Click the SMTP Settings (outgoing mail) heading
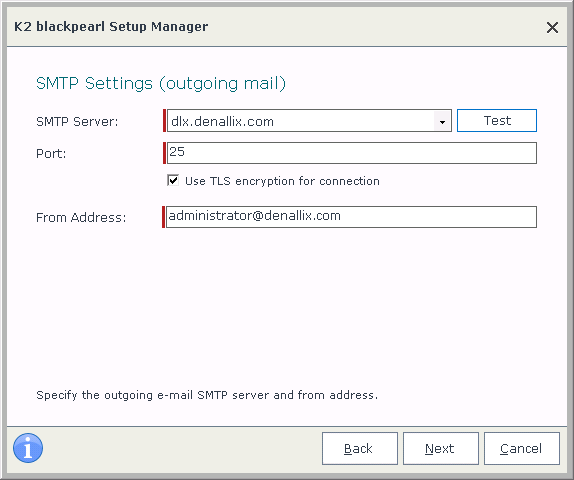The width and height of the screenshot is (574, 480). tap(161, 83)
